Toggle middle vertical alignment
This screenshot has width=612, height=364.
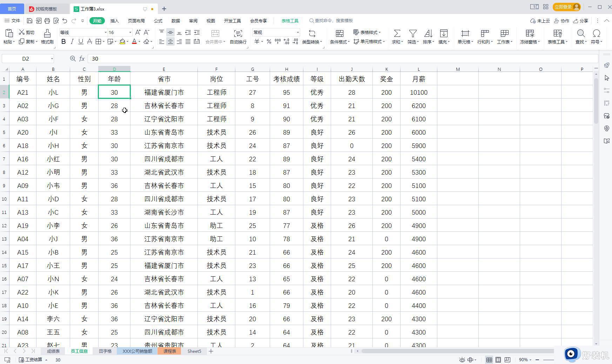tap(170, 32)
